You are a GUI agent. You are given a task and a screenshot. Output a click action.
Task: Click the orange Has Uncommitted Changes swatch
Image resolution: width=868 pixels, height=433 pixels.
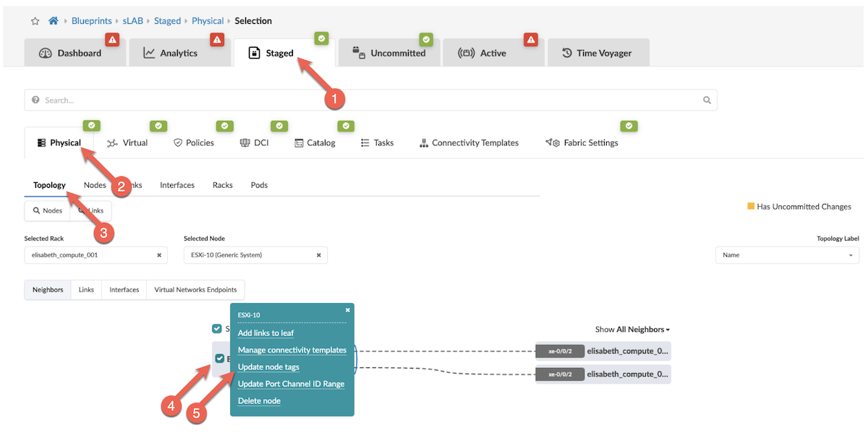[751, 207]
